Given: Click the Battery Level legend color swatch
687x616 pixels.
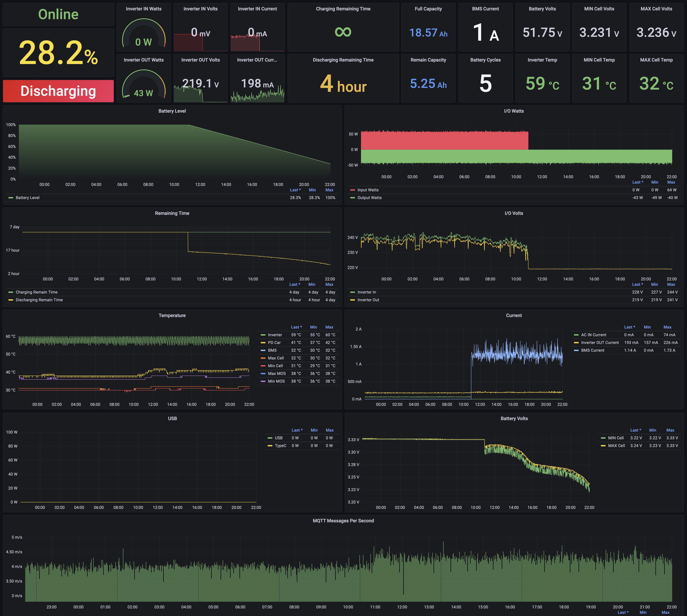Looking at the screenshot, I should pyautogui.click(x=10, y=198).
